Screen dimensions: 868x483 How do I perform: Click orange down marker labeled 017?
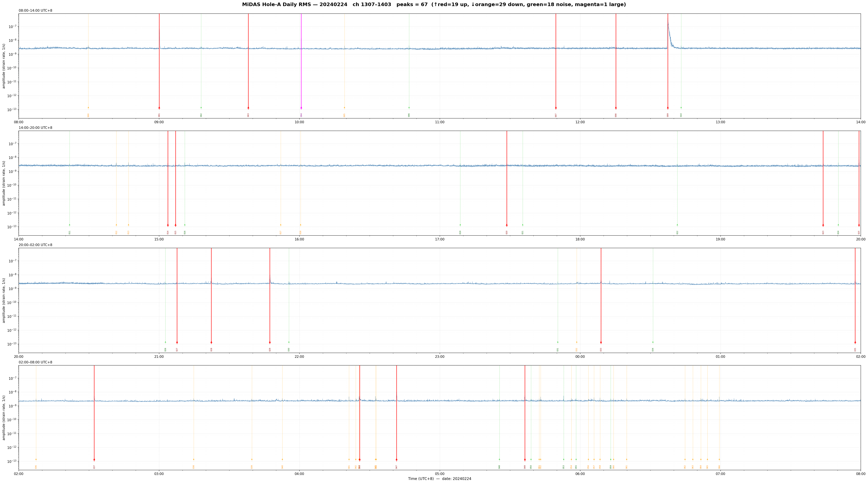[281, 225]
